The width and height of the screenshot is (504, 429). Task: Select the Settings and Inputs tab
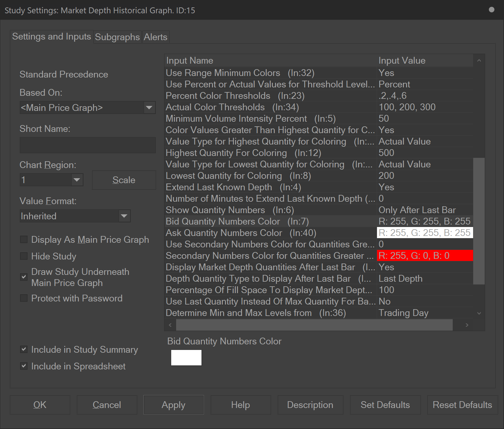52,37
